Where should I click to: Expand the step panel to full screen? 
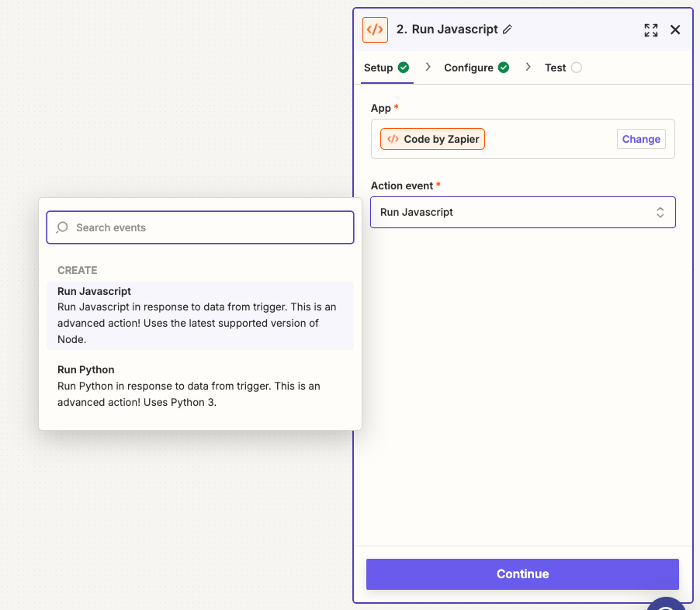pos(651,30)
